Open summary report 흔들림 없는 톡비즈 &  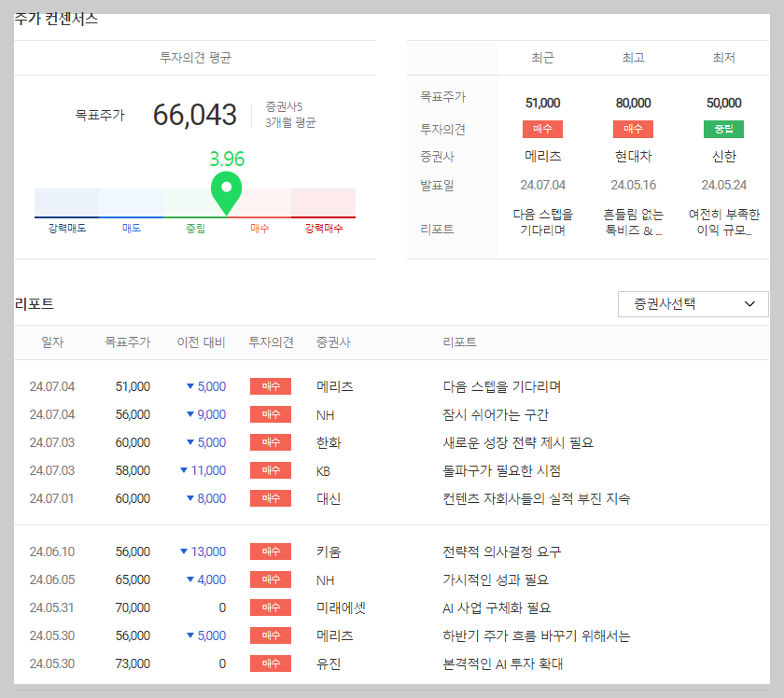coord(633,222)
